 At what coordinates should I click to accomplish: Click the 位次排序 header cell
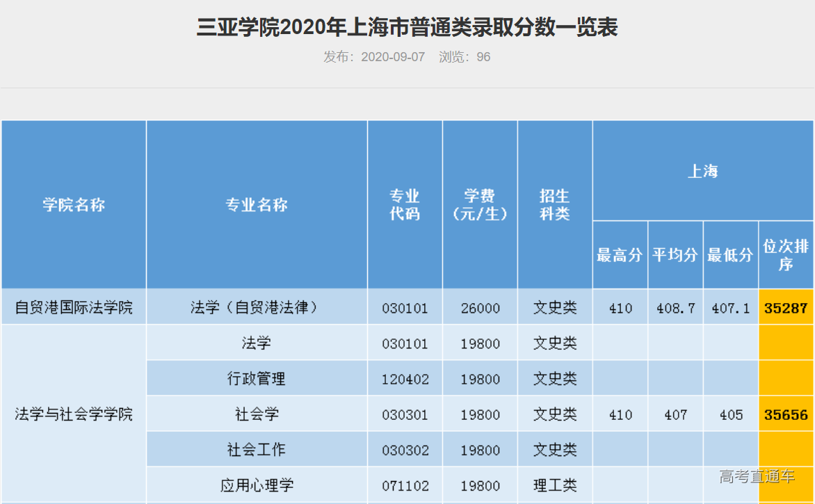pos(786,255)
